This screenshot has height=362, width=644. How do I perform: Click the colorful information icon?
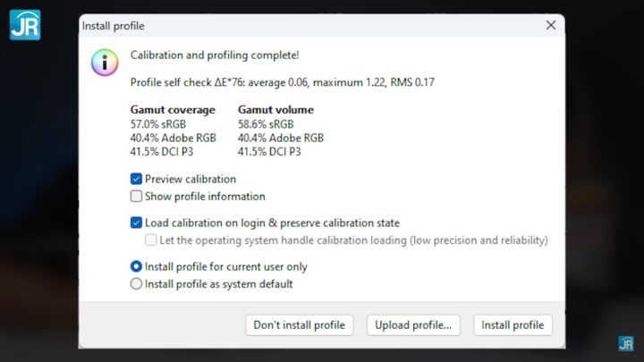[105, 63]
